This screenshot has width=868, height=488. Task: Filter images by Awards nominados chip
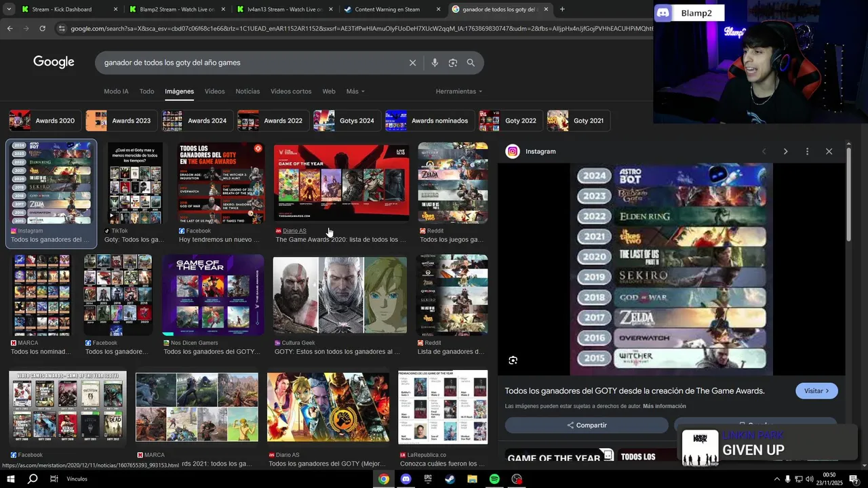[x=429, y=121]
